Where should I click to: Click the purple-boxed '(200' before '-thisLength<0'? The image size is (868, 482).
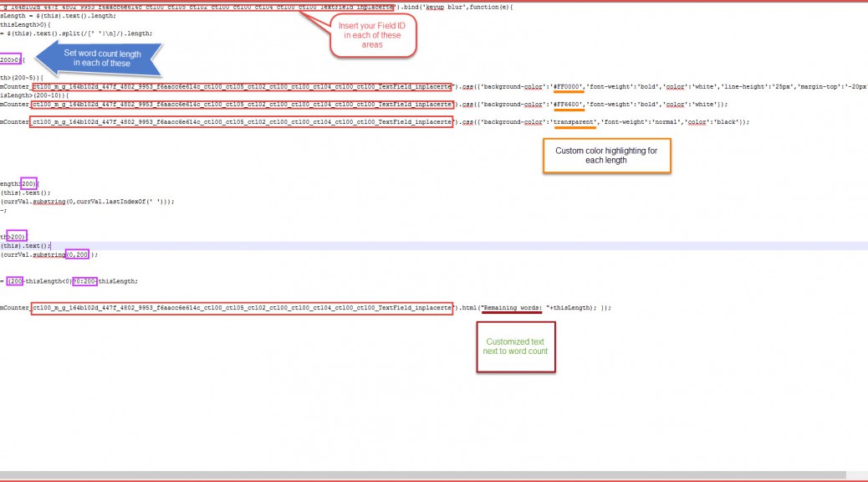click(x=15, y=281)
